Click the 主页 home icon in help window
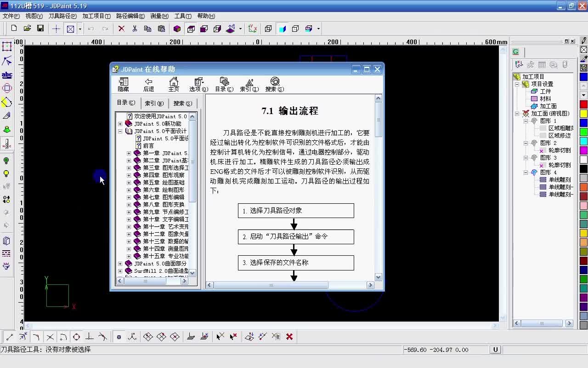The width and height of the screenshot is (588, 368). click(x=173, y=84)
